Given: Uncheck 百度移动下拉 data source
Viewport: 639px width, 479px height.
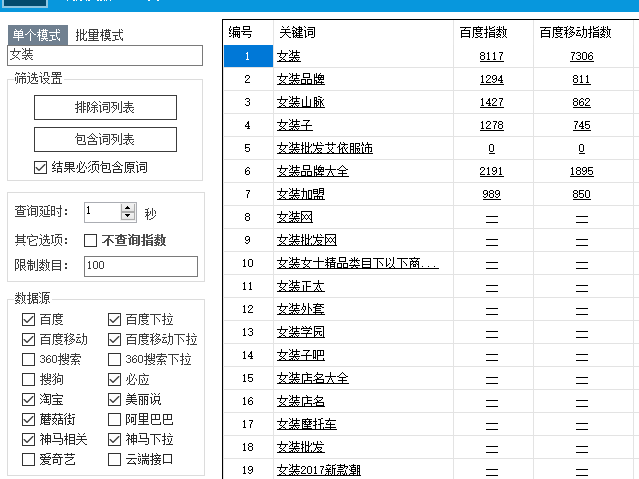Looking at the screenshot, I should click(x=115, y=339).
